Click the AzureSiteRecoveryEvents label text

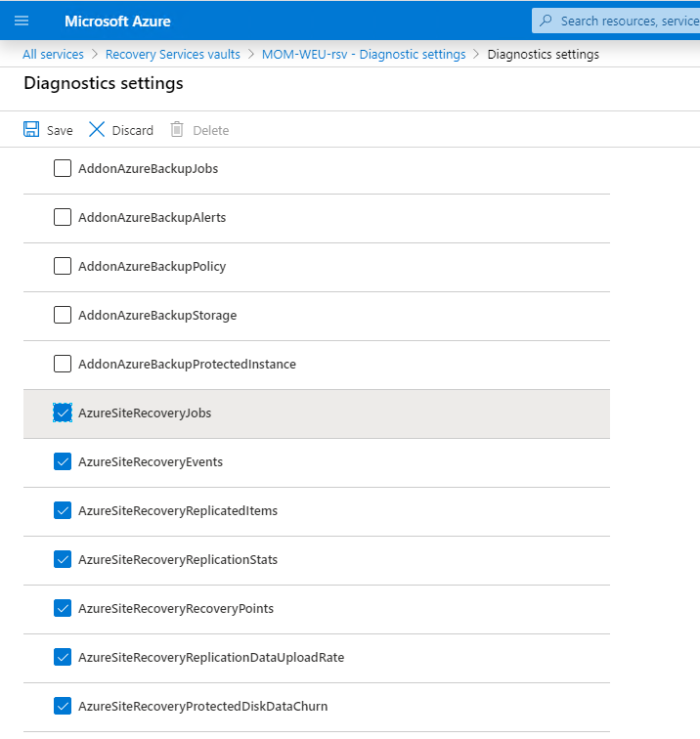(x=151, y=461)
